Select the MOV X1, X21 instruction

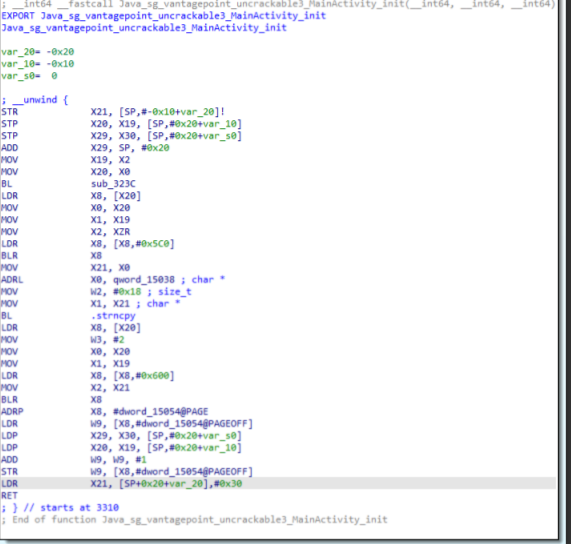(x=91, y=304)
